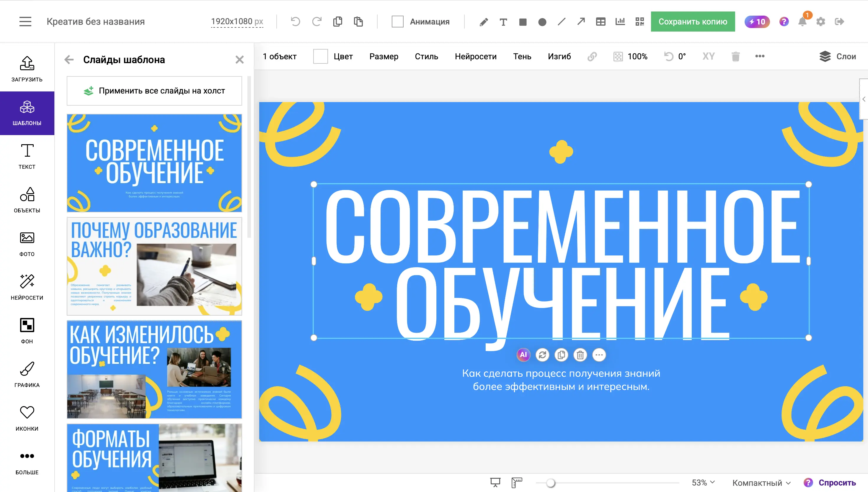Click the logout exit icon

(839, 22)
